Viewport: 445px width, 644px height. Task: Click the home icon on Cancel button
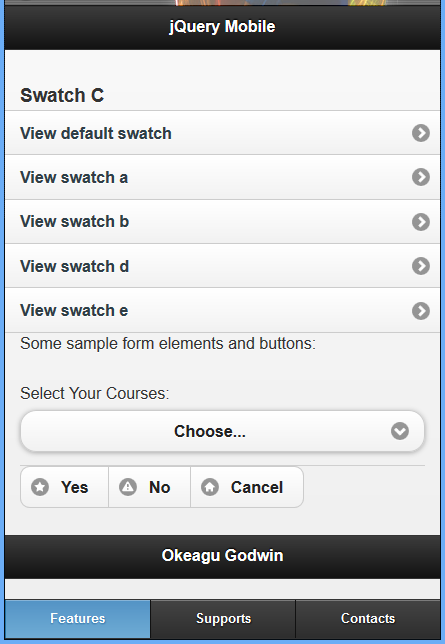[x=210, y=487]
